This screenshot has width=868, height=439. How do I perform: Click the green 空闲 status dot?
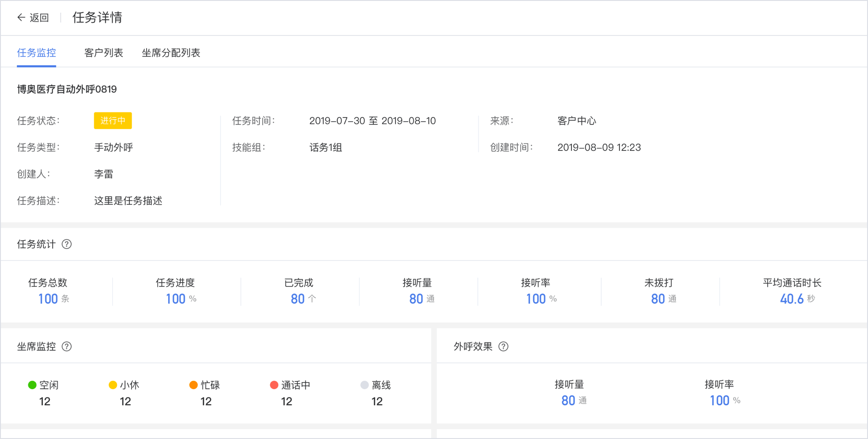coord(32,385)
